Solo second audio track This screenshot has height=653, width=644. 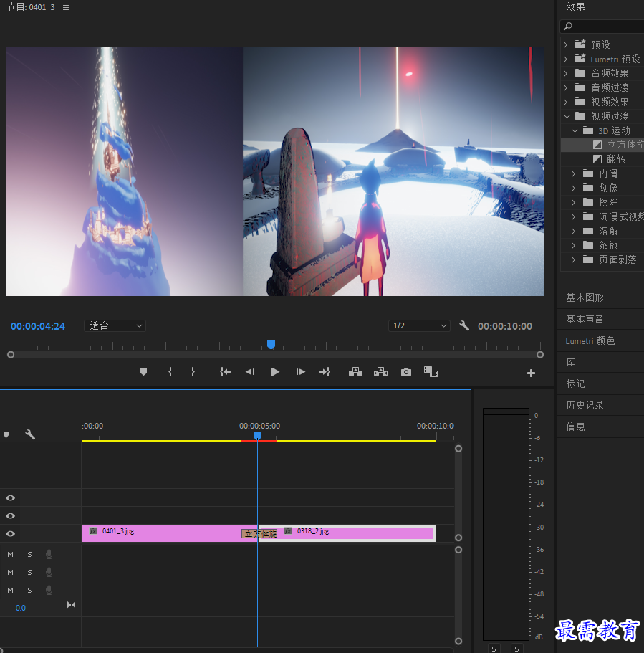click(29, 572)
